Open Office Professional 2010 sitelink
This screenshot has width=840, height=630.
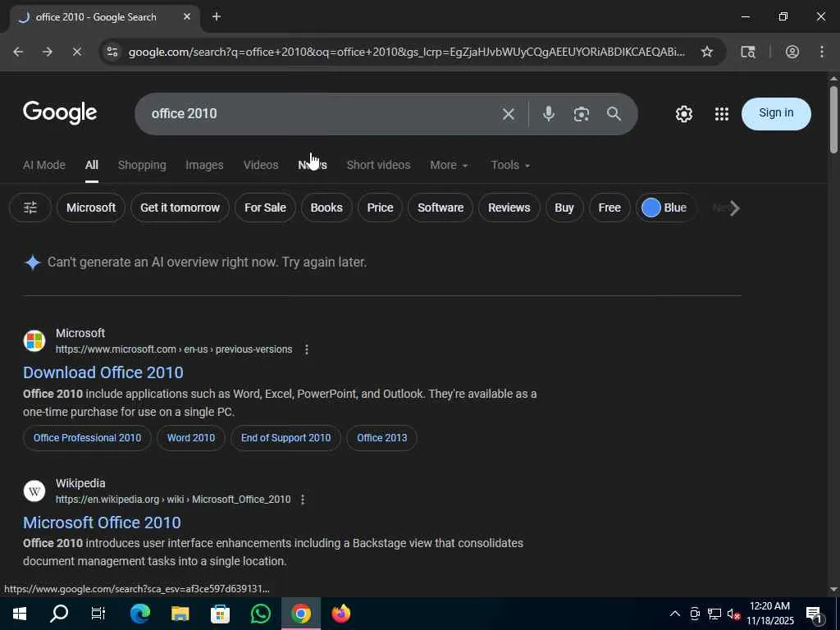point(87,438)
